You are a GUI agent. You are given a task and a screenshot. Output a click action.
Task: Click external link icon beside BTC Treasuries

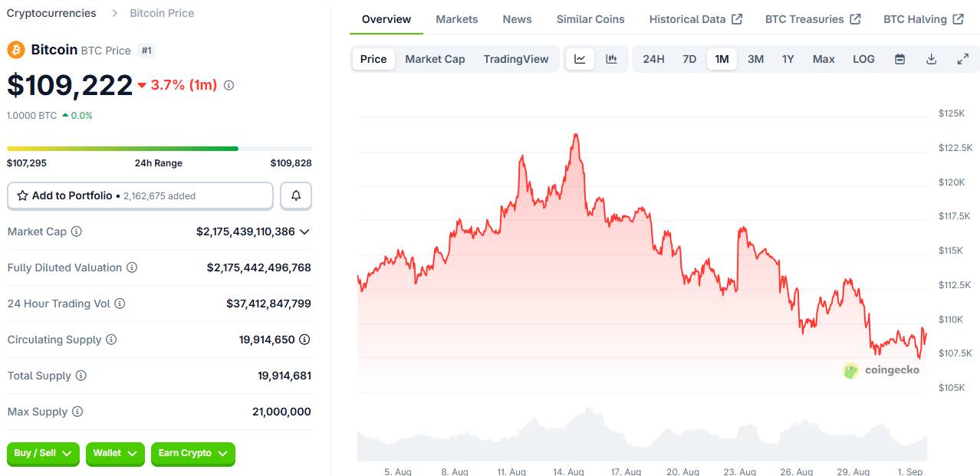pos(855,19)
